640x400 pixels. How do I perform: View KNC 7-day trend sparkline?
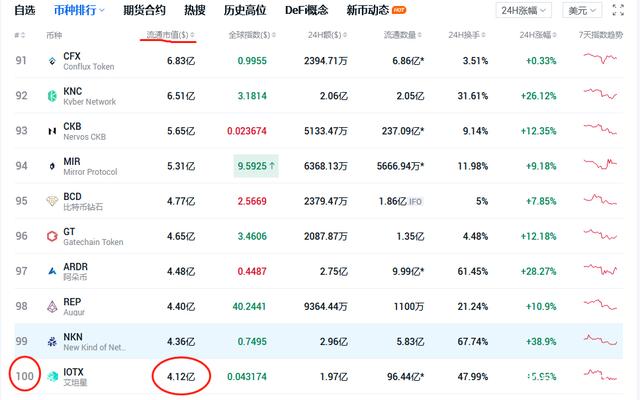click(600, 93)
